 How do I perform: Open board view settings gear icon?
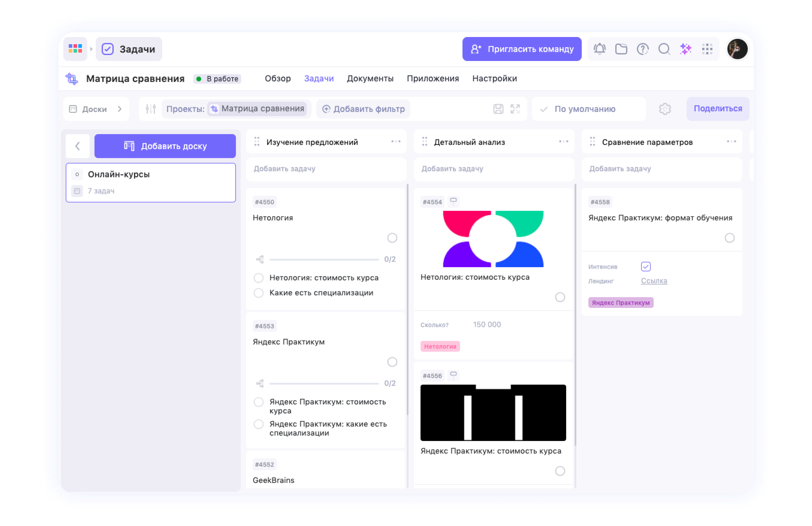point(665,109)
